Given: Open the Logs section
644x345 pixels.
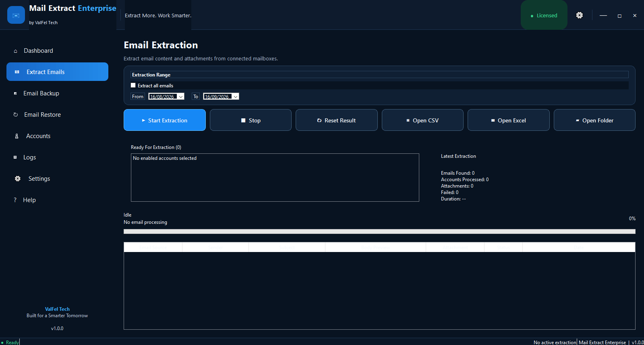Looking at the screenshot, I should click(x=29, y=157).
